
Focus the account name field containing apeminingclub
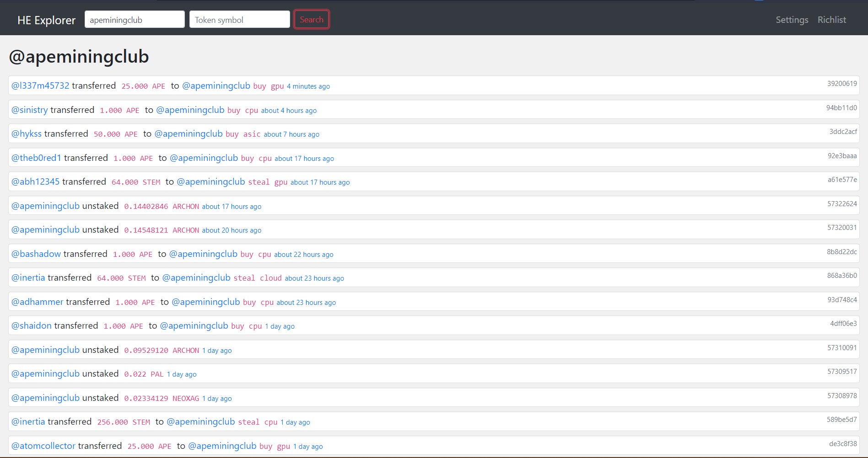pyautogui.click(x=135, y=20)
